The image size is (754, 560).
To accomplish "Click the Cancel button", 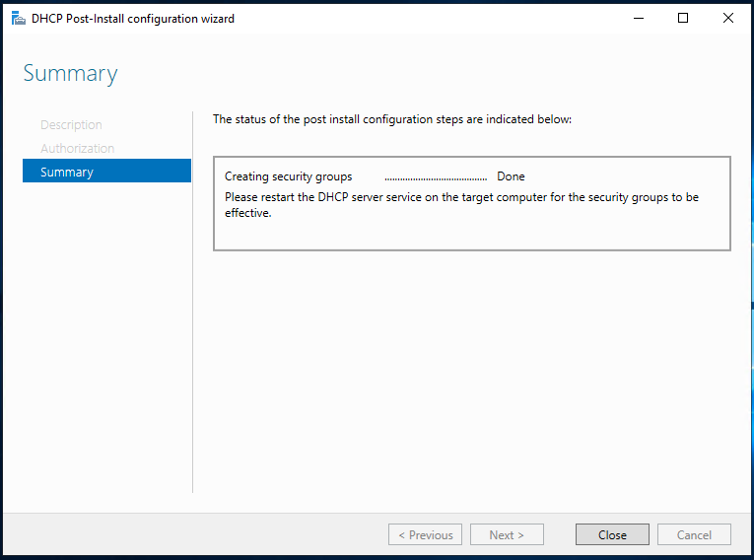I will click(x=694, y=535).
